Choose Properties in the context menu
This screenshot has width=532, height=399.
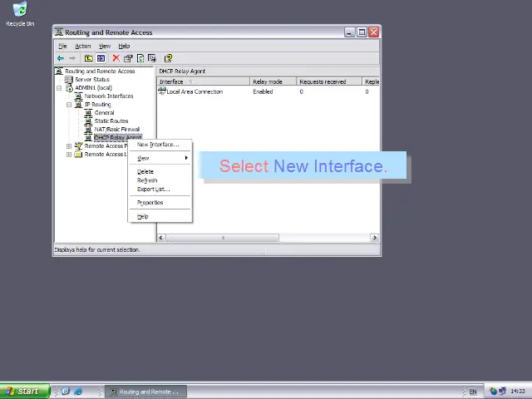tap(150, 203)
